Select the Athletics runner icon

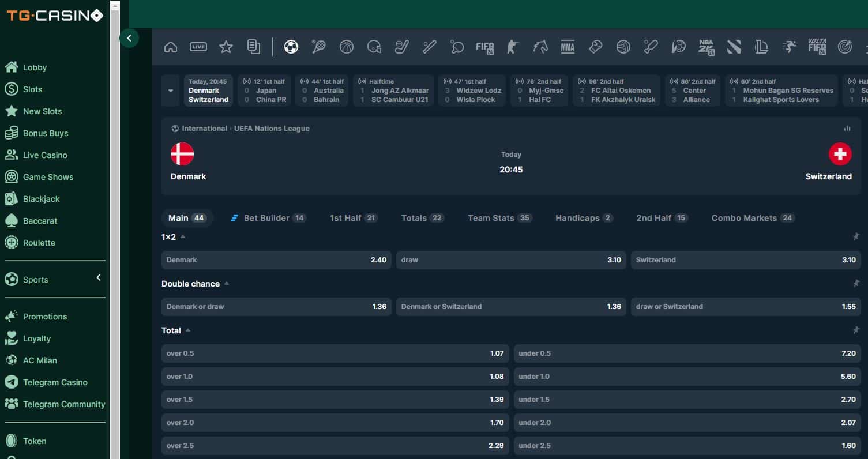click(789, 47)
